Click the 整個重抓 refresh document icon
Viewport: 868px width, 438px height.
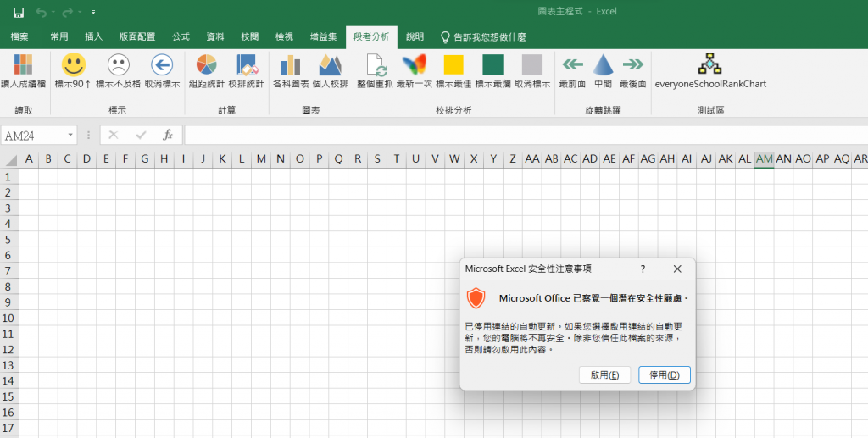coord(376,65)
